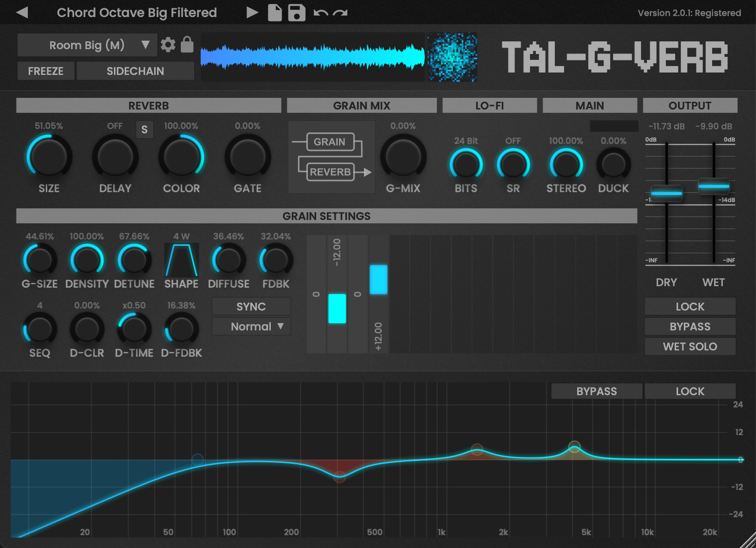Click the Chord Octave Big Filtered preset name

(x=137, y=13)
